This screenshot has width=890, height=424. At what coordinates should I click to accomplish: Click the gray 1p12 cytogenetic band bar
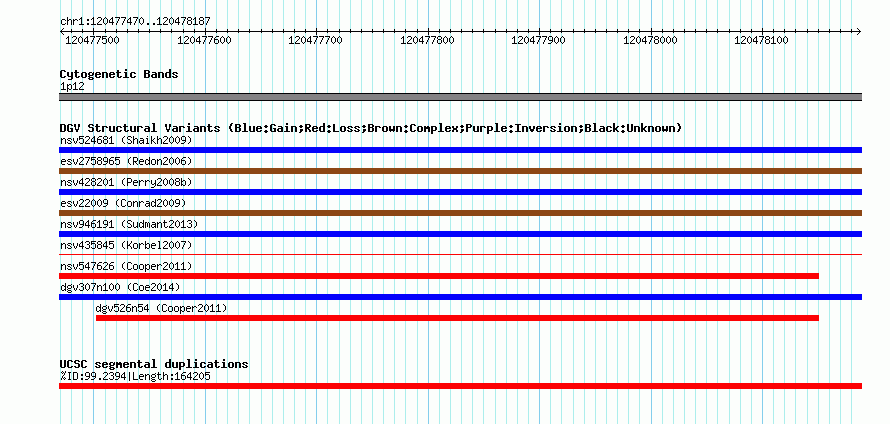tap(460, 97)
